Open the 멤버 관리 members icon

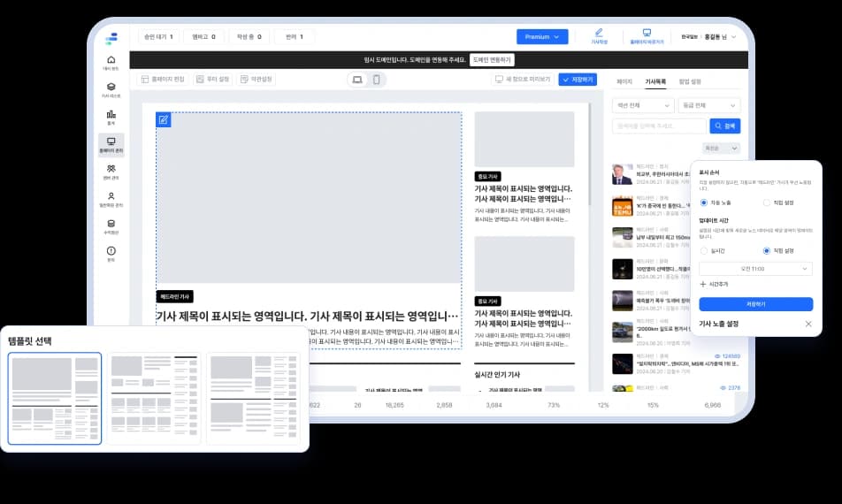[111, 171]
